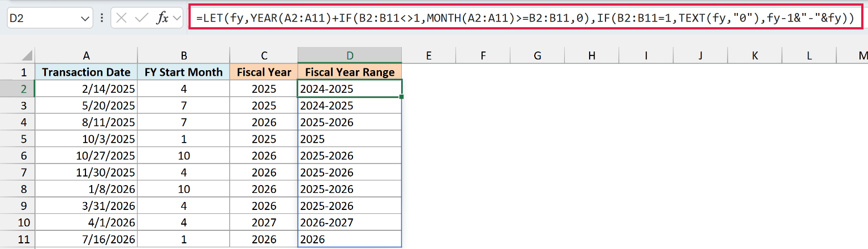Viewport: 868px width, 249px height.
Task: Expand the formula bar options chevron
Action: point(177,18)
